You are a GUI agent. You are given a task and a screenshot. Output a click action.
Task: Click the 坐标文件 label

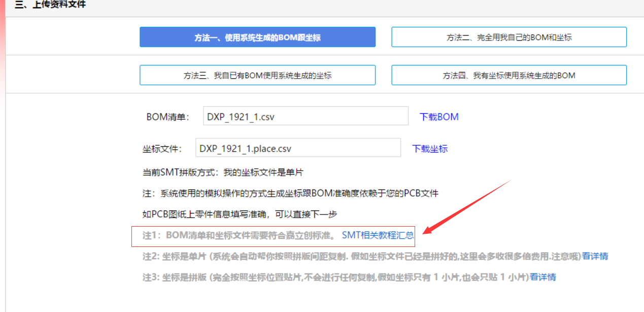[161, 149]
